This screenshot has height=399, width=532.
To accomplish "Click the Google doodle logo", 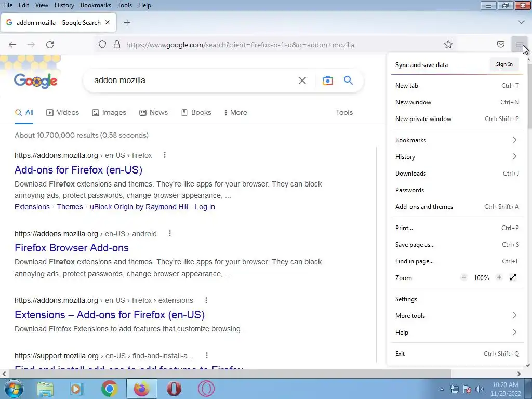I will [36, 81].
